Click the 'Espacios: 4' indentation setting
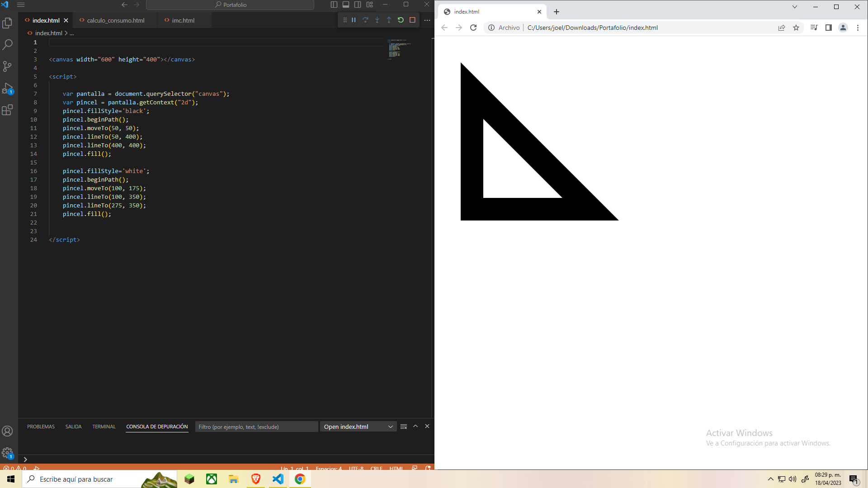Viewport: 868px width, 488px height. pos(329,469)
